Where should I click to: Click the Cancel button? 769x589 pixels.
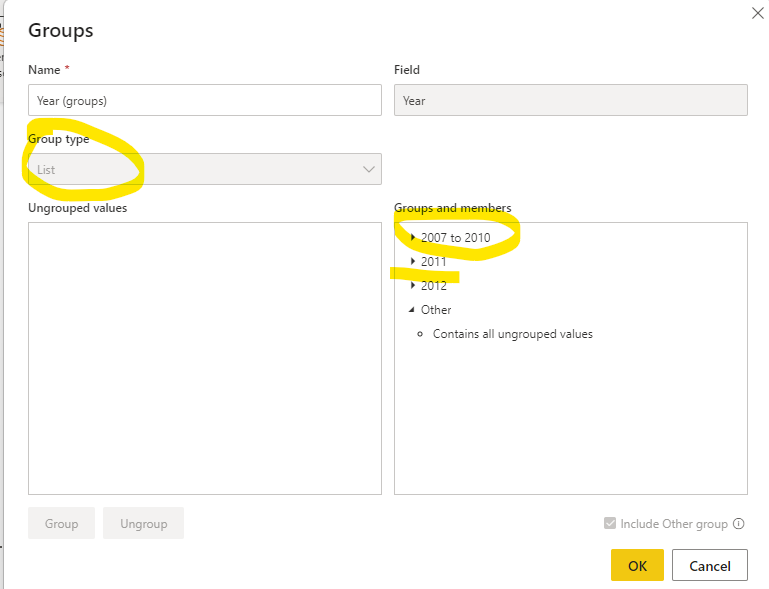pyautogui.click(x=710, y=565)
